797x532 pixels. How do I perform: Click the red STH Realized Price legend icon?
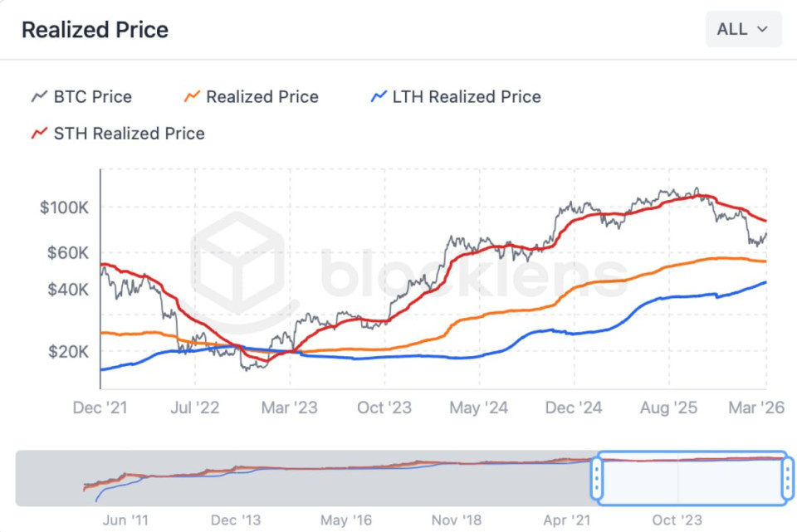point(39,134)
